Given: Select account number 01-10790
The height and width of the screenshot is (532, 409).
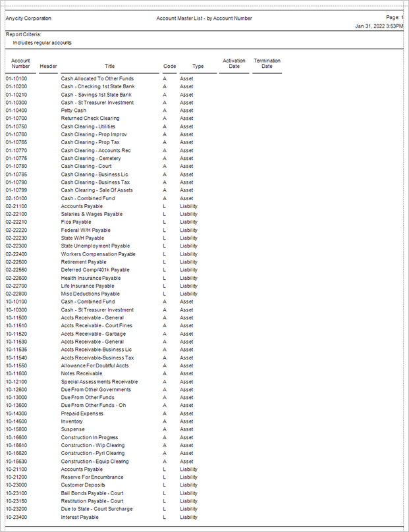Looking at the screenshot, I should click(16, 182).
